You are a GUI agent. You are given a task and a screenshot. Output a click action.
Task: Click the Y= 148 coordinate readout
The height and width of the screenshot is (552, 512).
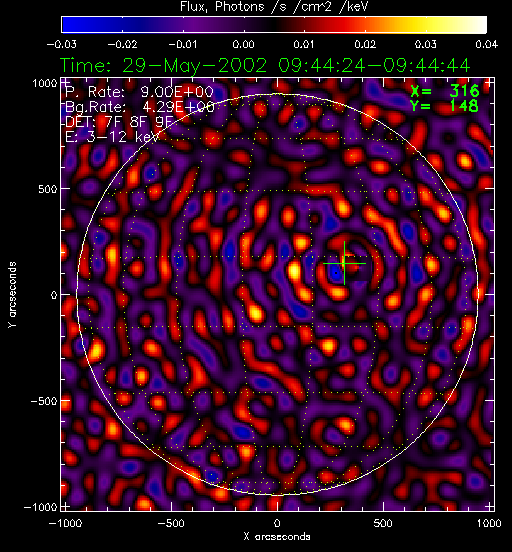[x=445, y=105]
